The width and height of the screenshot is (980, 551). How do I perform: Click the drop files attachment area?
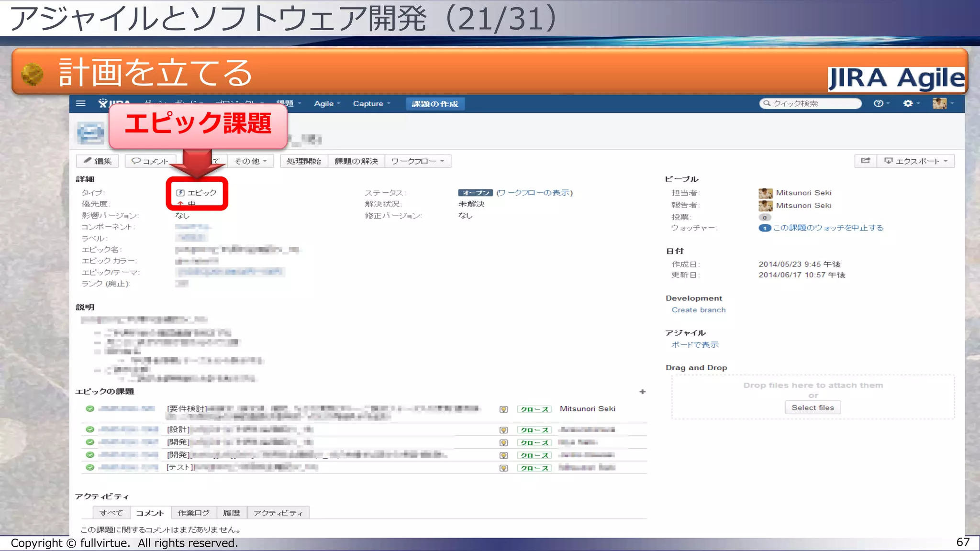[813, 397]
